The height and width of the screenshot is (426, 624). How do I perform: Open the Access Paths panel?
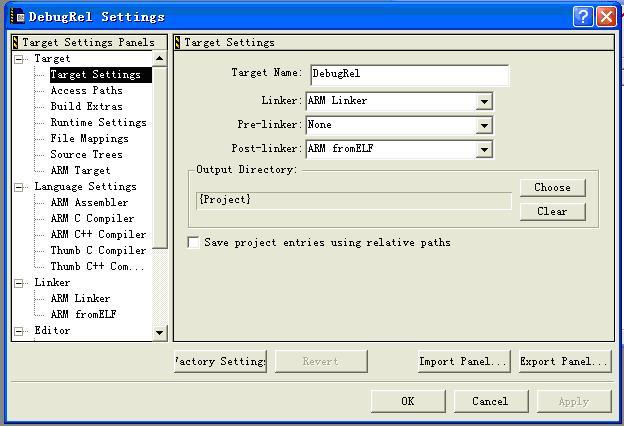(86, 91)
